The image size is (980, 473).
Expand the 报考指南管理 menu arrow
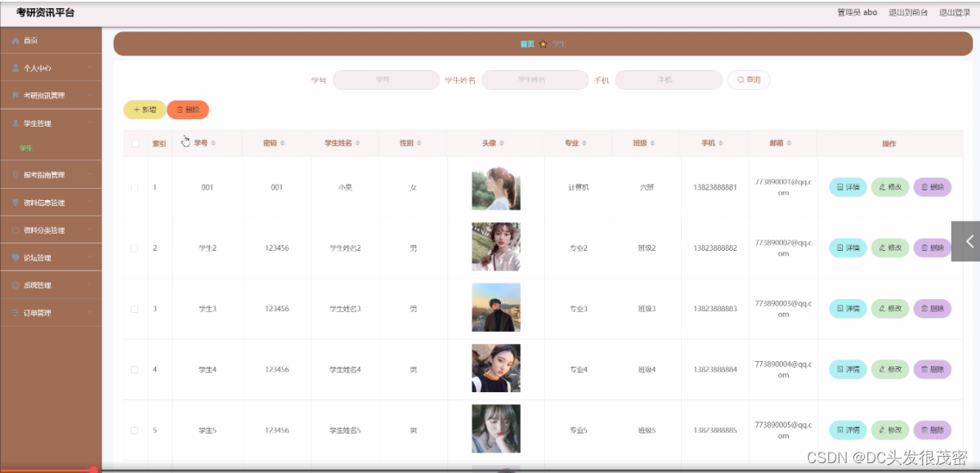pos(89,175)
